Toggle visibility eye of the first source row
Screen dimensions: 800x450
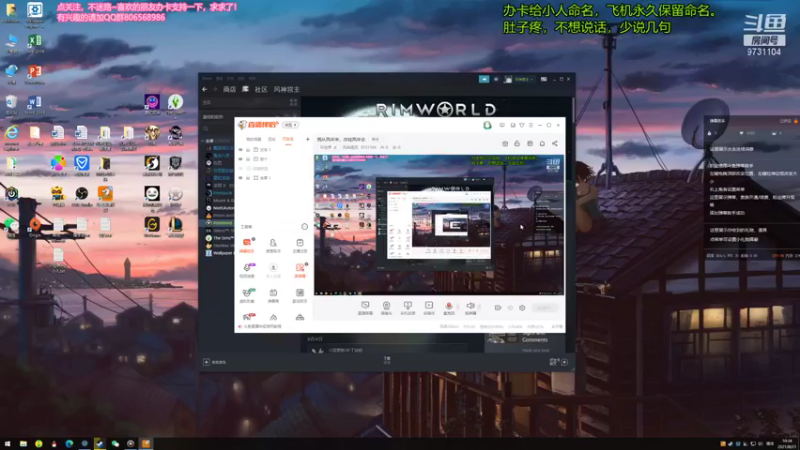coord(241,149)
